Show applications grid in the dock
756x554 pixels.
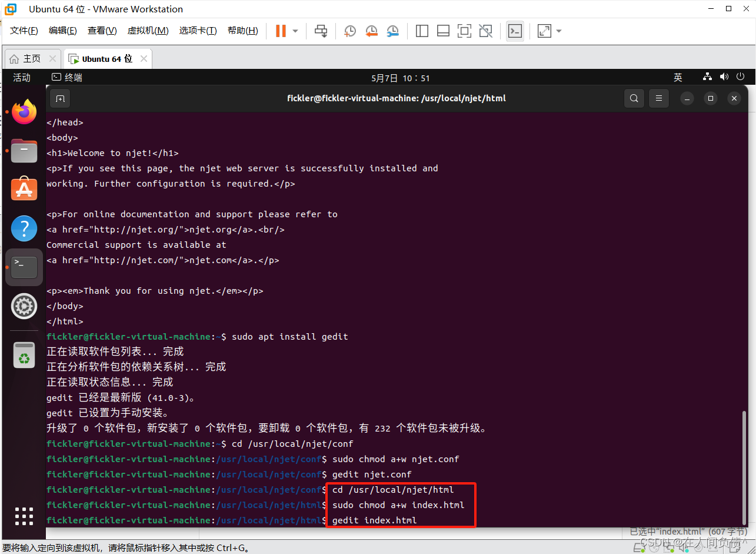pos(24,516)
